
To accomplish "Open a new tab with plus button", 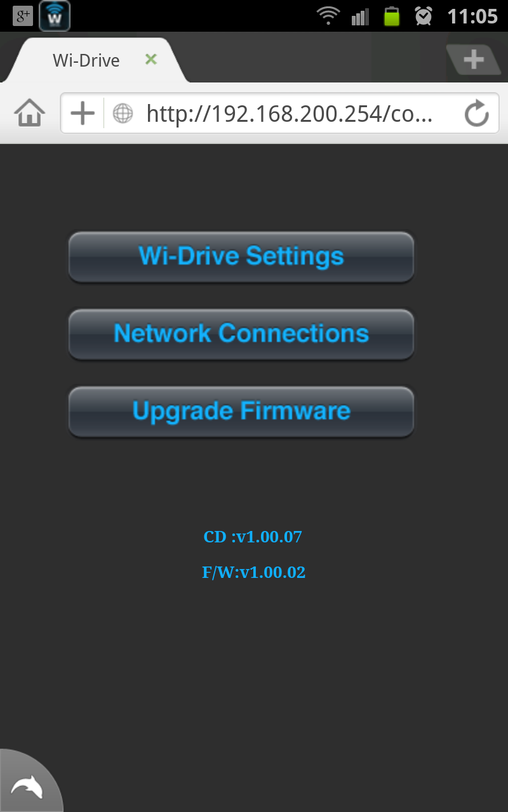I will coord(473,60).
